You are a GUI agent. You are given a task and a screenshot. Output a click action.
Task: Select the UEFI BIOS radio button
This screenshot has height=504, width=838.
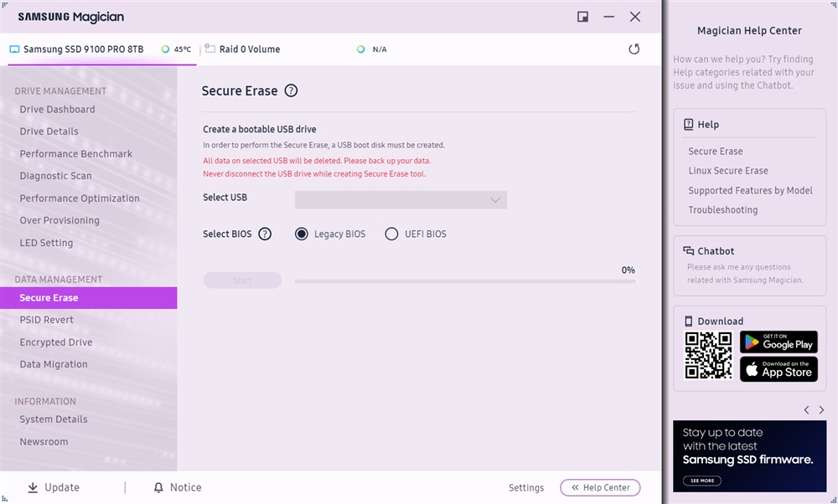[x=391, y=234]
